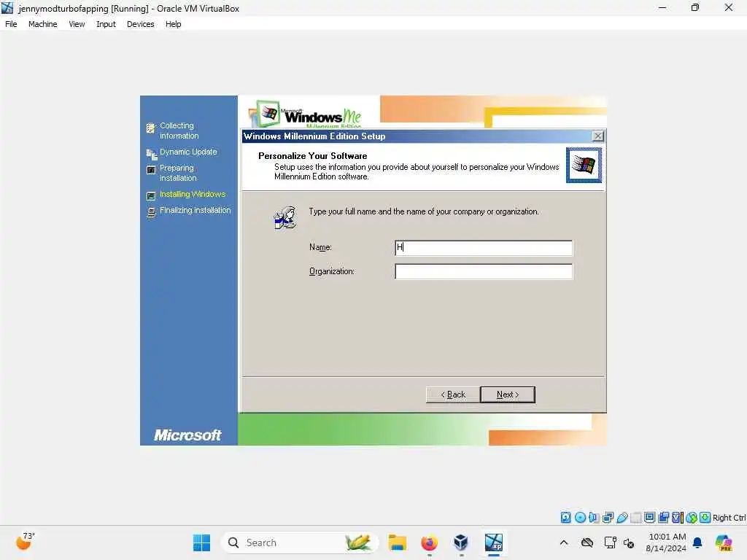Click into the Name input field
The image size is (747, 560).
click(484, 248)
